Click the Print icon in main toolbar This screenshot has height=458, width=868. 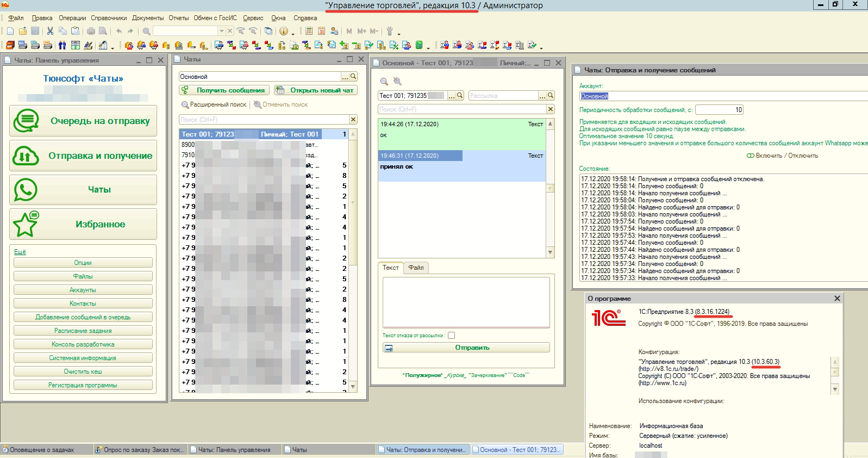coord(91,31)
